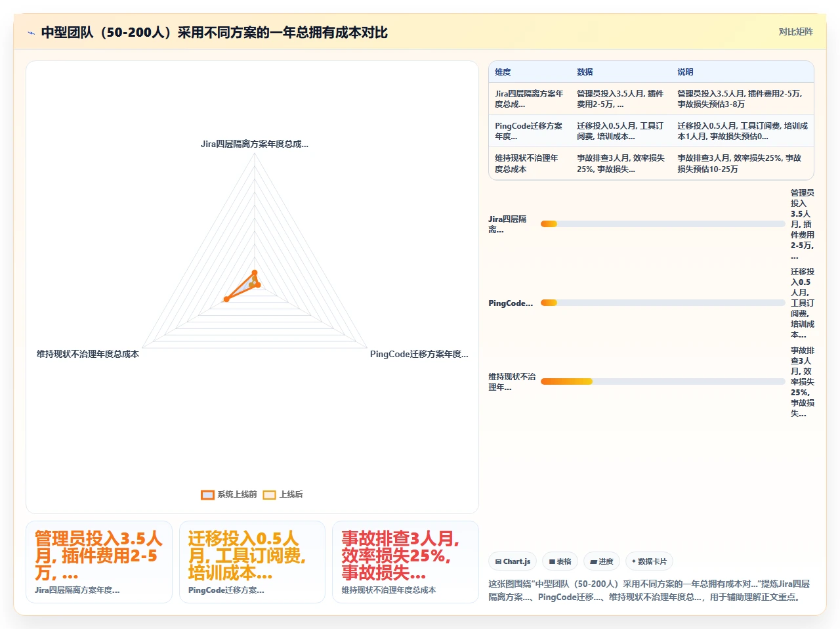Click the header icon beside the title
The height and width of the screenshot is (629, 840).
coord(31,33)
